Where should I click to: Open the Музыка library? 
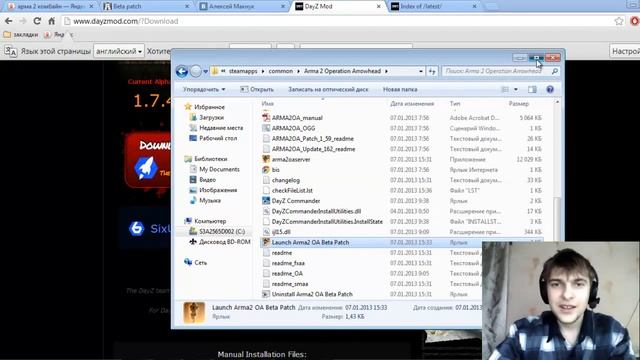pos(210,200)
